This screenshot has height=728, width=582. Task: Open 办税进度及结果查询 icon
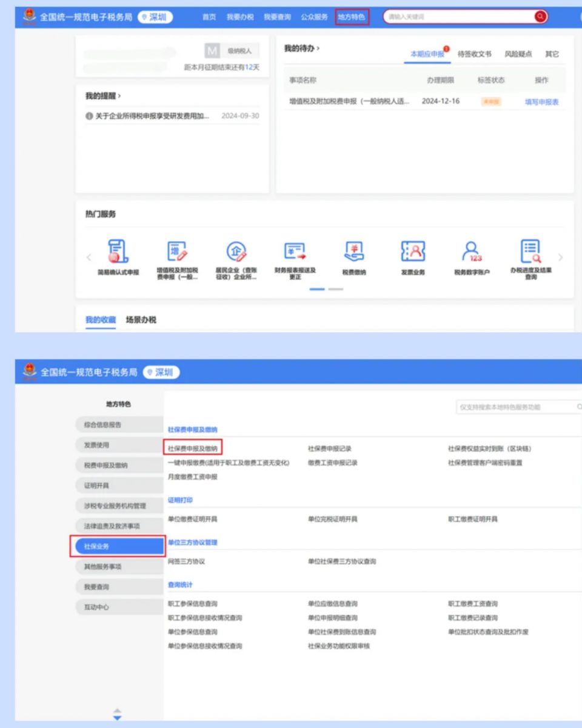point(530,251)
